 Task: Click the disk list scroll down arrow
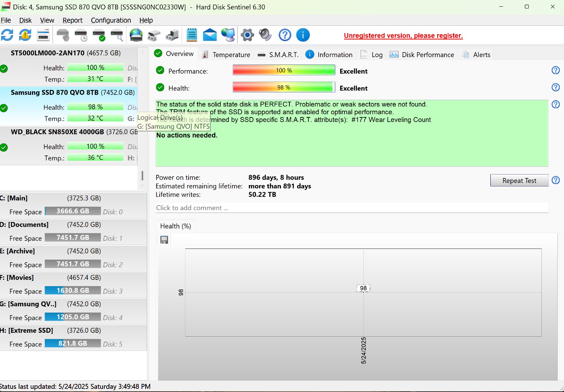(142, 185)
